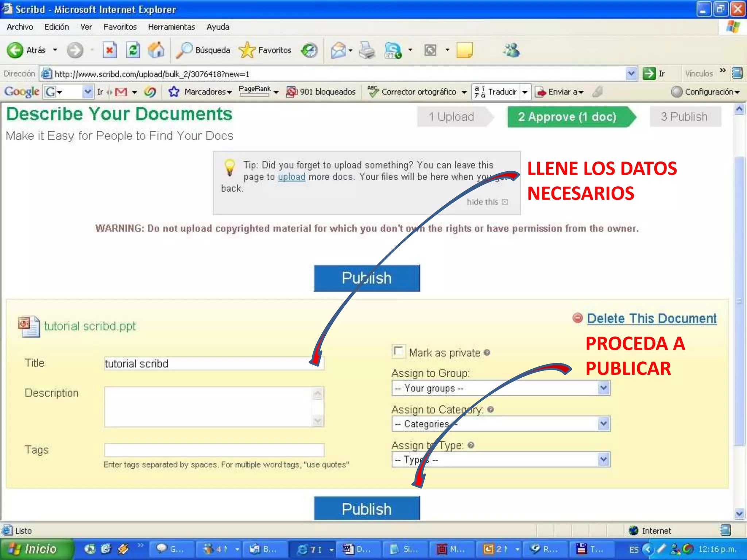The height and width of the screenshot is (560, 747).
Task: Open the Ver menu
Action: 86,27
